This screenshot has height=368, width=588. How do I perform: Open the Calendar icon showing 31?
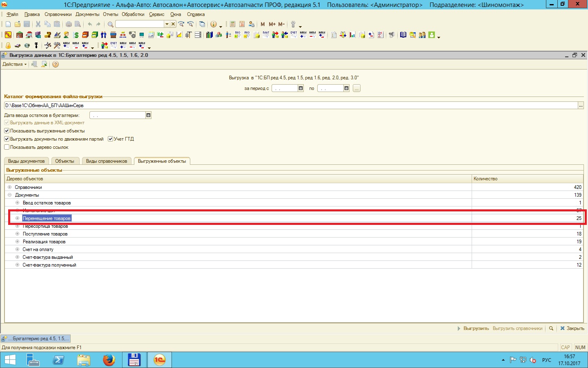click(242, 24)
